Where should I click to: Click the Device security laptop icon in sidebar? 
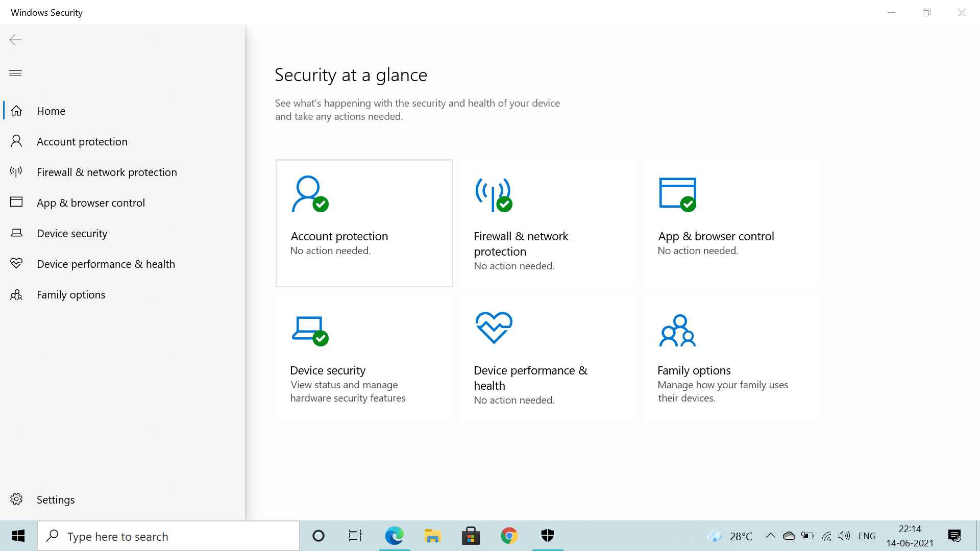click(16, 233)
